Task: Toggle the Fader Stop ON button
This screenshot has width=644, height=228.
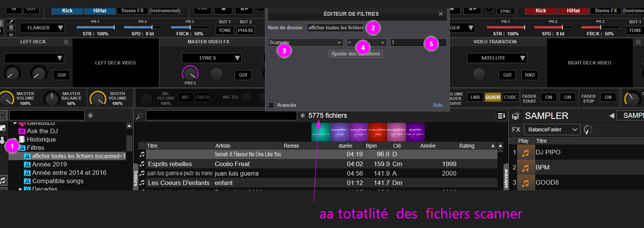Action: pos(608,97)
